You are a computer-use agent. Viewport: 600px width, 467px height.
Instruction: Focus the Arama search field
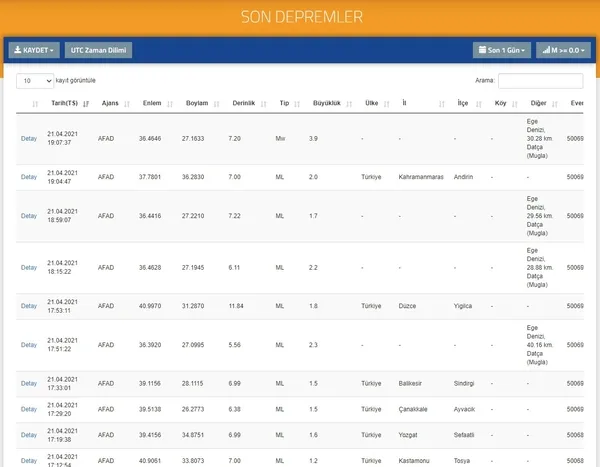point(541,81)
